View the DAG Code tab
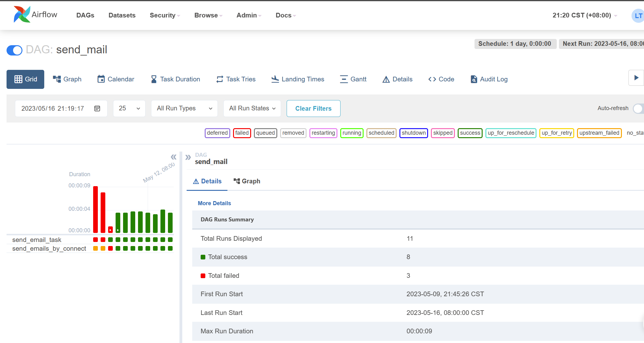 441,79
